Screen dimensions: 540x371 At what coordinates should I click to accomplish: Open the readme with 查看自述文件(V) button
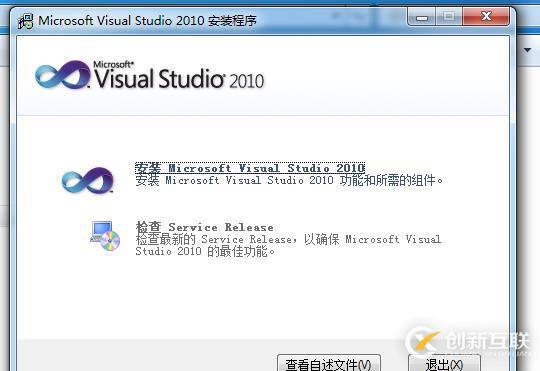click(329, 363)
